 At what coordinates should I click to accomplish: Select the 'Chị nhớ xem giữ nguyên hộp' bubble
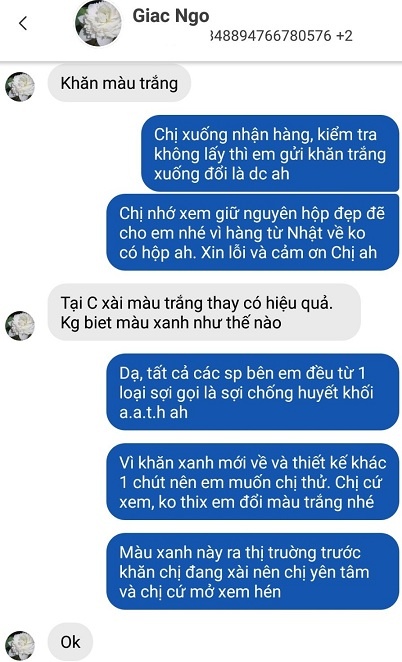tap(253, 232)
